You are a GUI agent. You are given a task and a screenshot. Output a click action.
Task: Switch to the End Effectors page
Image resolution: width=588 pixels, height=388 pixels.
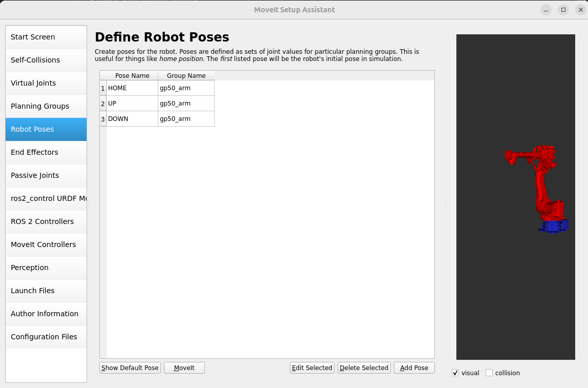tap(46, 152)
